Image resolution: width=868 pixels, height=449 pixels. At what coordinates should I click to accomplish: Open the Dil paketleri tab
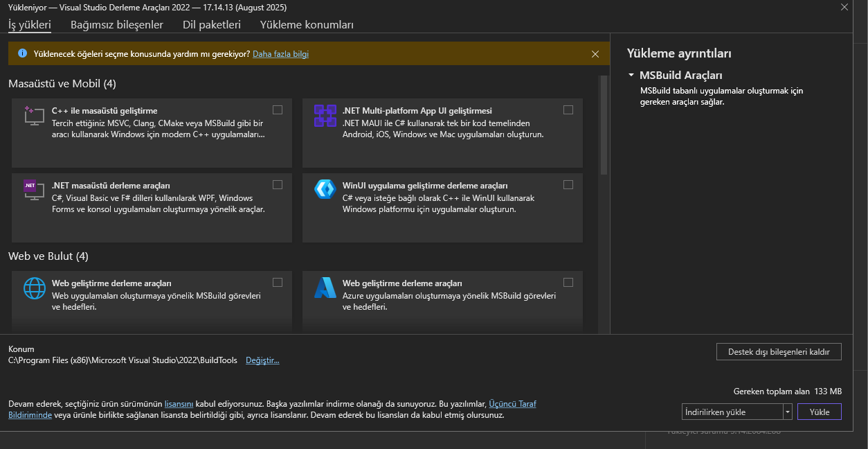pos(212,25)
